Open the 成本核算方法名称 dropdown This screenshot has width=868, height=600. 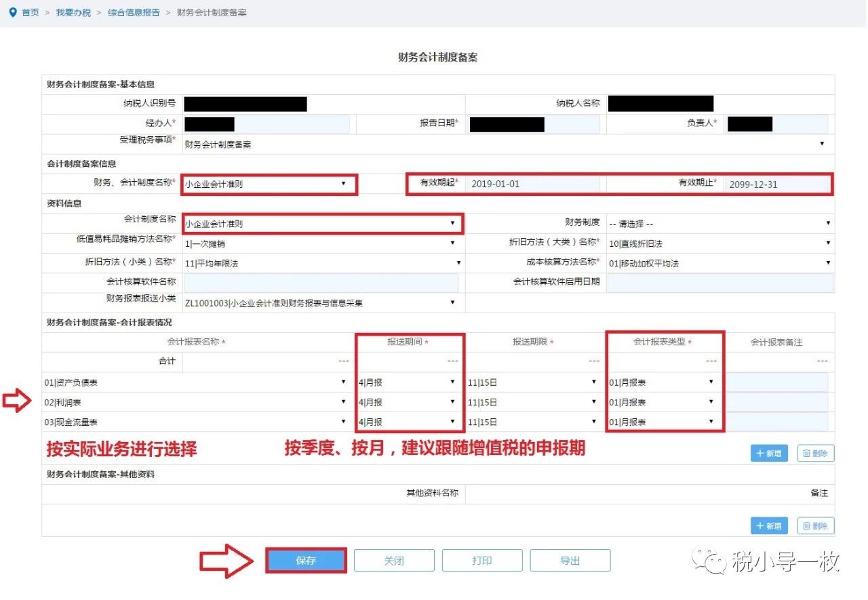[x=720, y=263]
